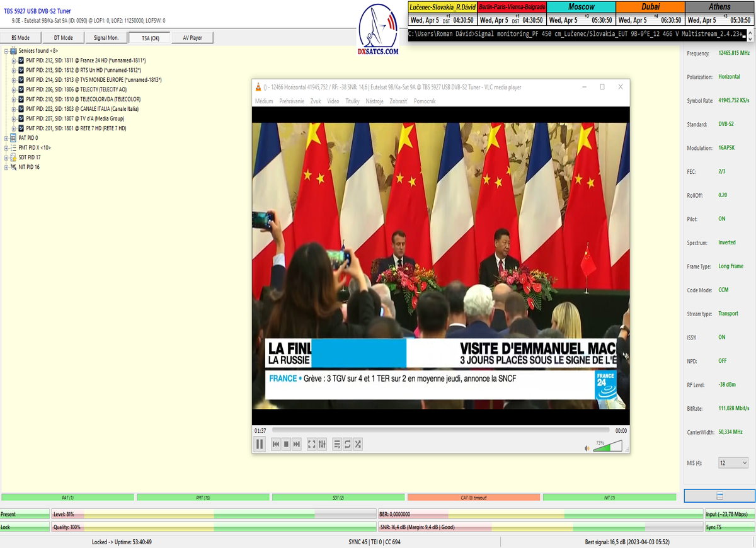Pause playback in VLC player
The height and width of the screenshot is (548, 756).
click(x=260, y=444)
